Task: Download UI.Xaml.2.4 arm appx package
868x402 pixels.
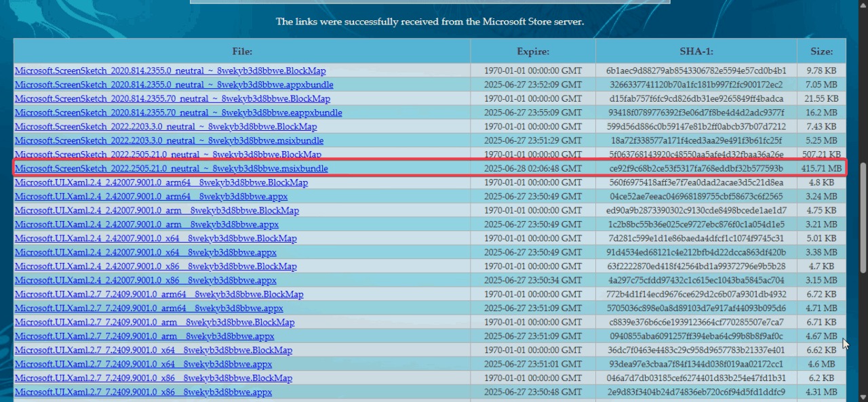Action: coord(146,224)
